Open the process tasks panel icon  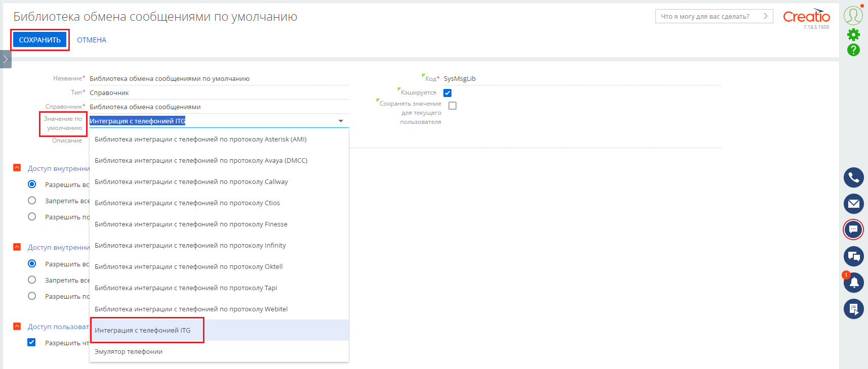(853, 309)
